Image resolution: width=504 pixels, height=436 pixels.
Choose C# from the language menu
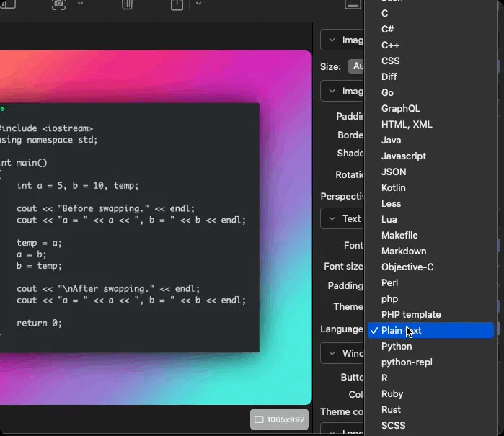430,29
